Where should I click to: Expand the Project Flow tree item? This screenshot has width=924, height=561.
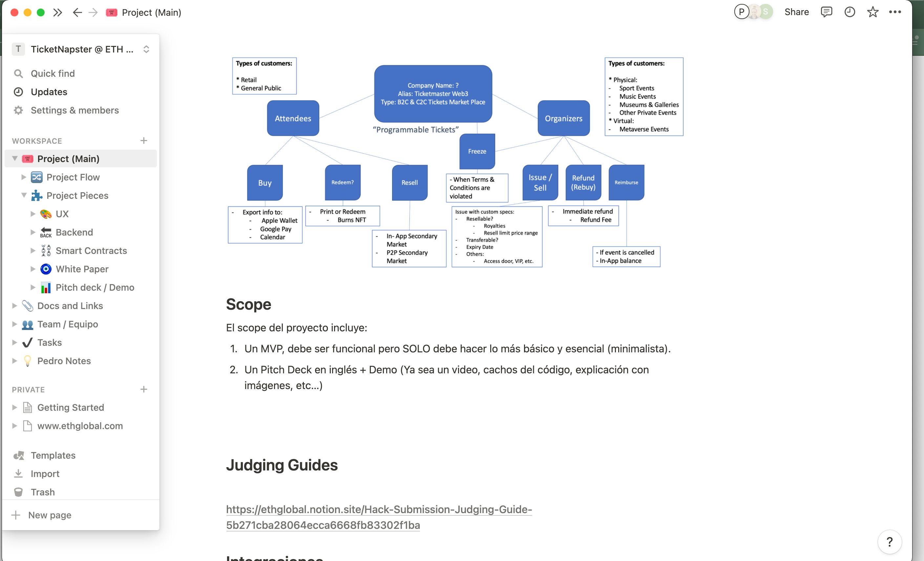pos(23,177)
